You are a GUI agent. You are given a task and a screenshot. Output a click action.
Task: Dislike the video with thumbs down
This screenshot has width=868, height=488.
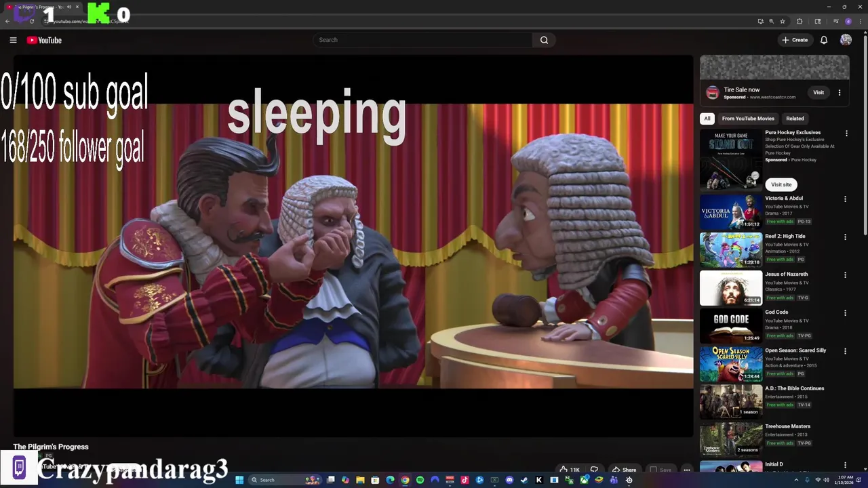coord(595,470)
